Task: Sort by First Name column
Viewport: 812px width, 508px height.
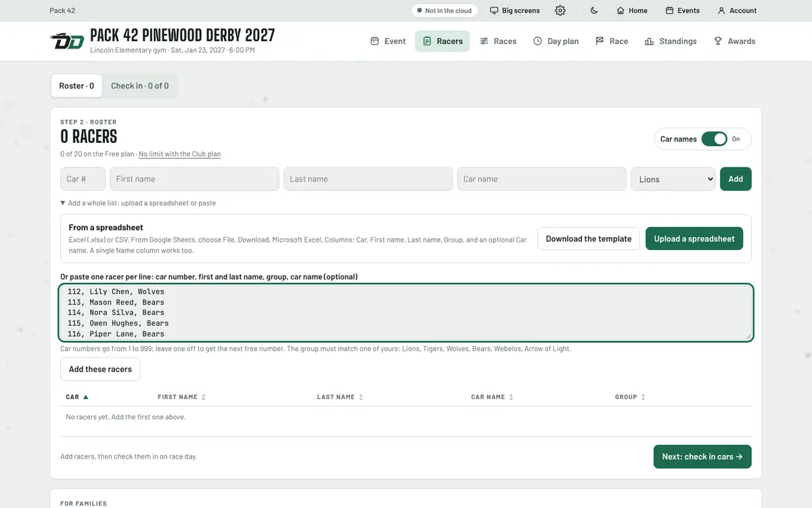Action: click(x=181, y=397)
